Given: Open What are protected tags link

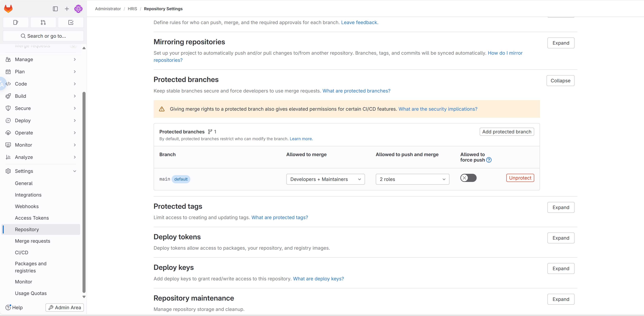Looking at the screenshot, I should pos(280,218).
